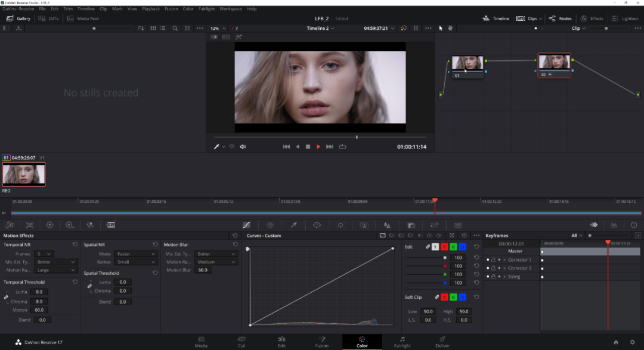Open the Color Warper palette
The width and height of the screenshot is (644, 350).
[270, 225]
